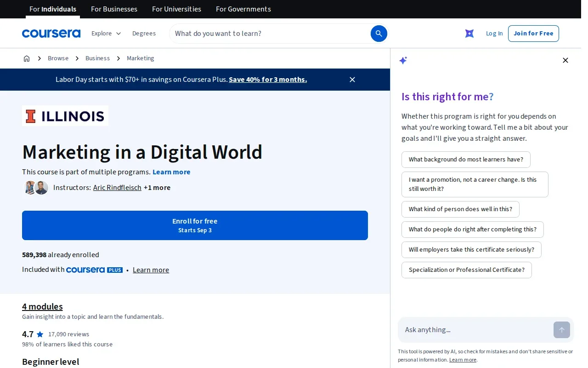Image resolution: width=588 pixels, height=368 pixels.
Task: Go to the home breadcrumb icon
Action: (x=27, y=58)
